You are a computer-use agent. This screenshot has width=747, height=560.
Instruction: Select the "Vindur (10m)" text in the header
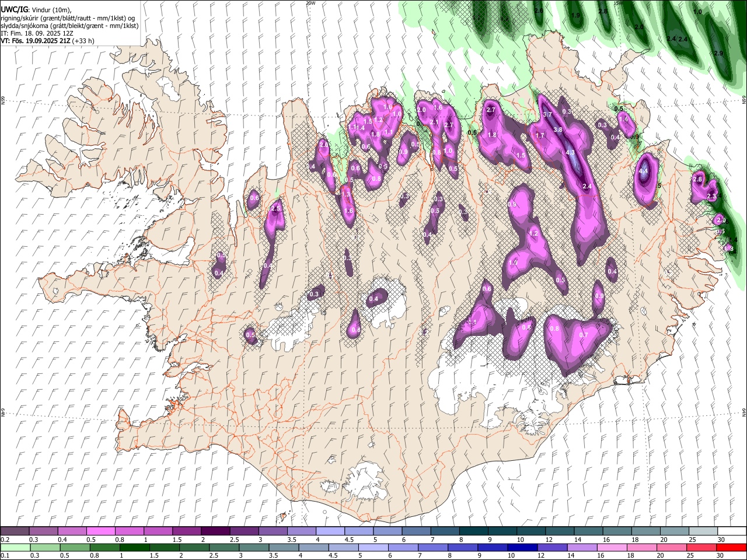[51, 10]
